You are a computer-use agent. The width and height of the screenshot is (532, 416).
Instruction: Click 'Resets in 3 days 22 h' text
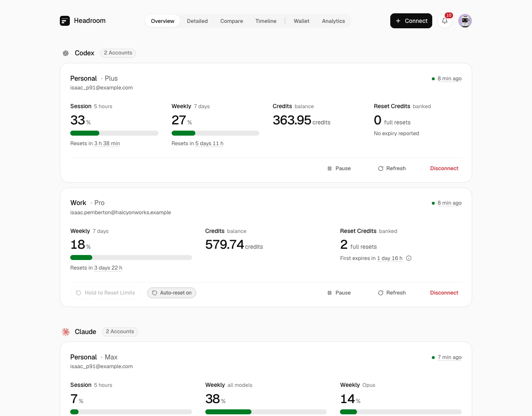pyautogui.click(x=96, y=268)
